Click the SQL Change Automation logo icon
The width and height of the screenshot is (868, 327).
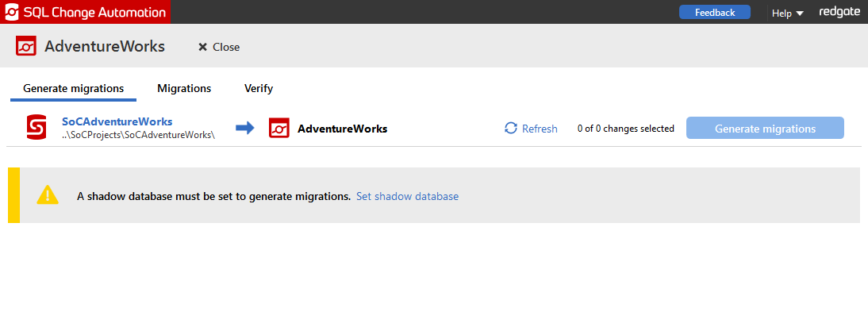(x=12, y=12)
